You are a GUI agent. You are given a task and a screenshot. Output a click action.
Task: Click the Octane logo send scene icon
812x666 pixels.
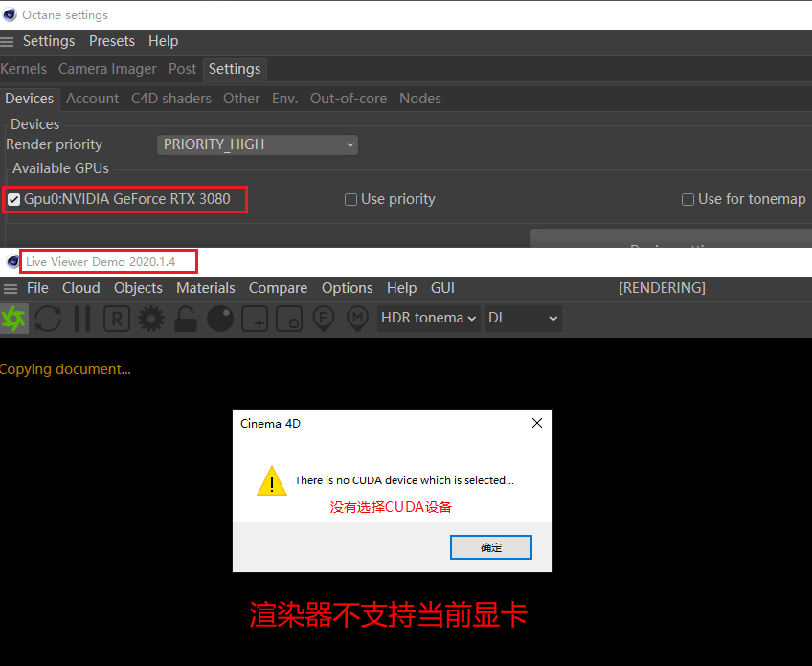pos(14,319)
